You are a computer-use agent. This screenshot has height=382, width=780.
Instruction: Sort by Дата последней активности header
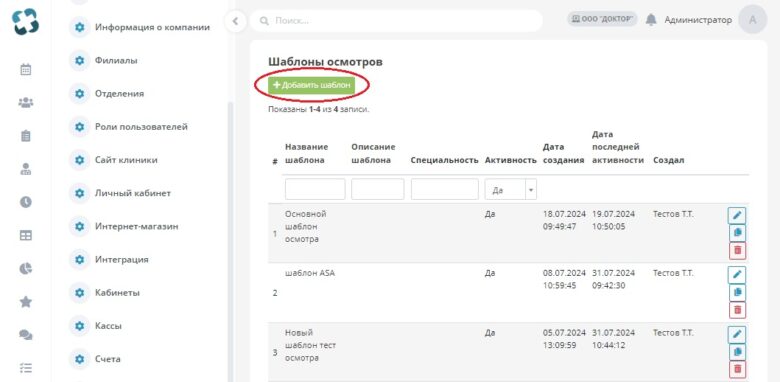click(x=618, y=147)
